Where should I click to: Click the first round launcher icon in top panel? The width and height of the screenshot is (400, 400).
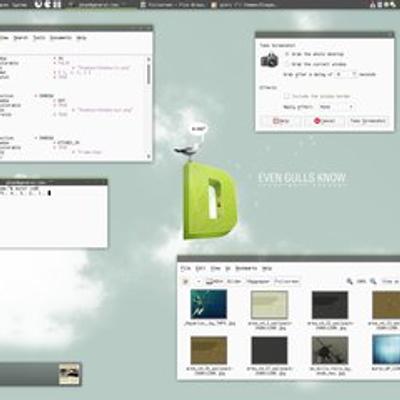[x=39, y=4]
